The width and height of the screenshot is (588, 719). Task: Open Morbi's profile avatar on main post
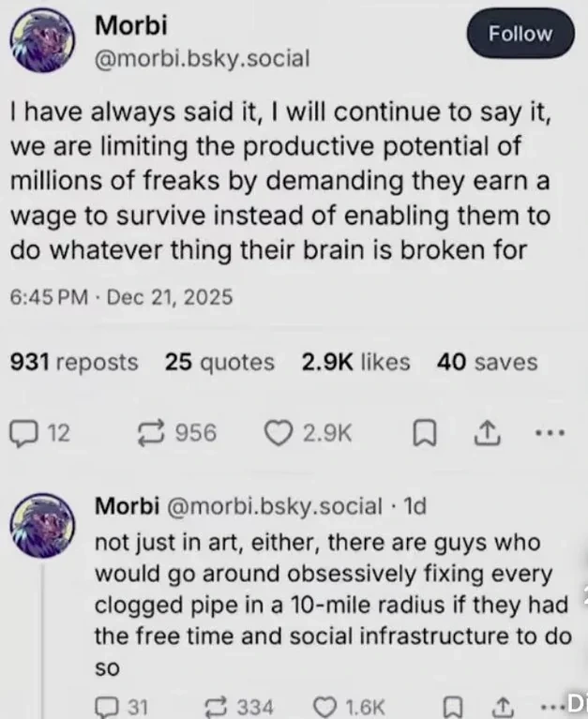[x=42, y=42]
